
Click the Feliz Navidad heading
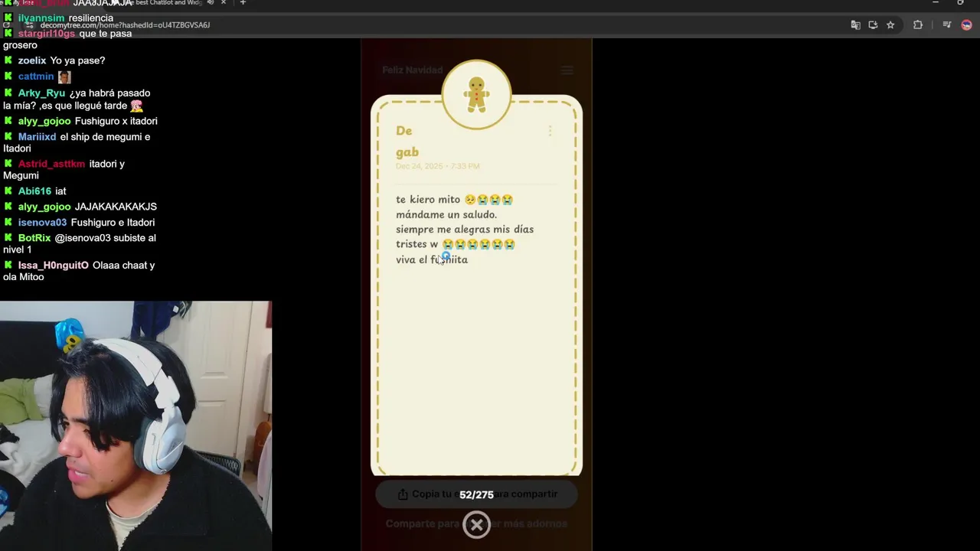413,70
